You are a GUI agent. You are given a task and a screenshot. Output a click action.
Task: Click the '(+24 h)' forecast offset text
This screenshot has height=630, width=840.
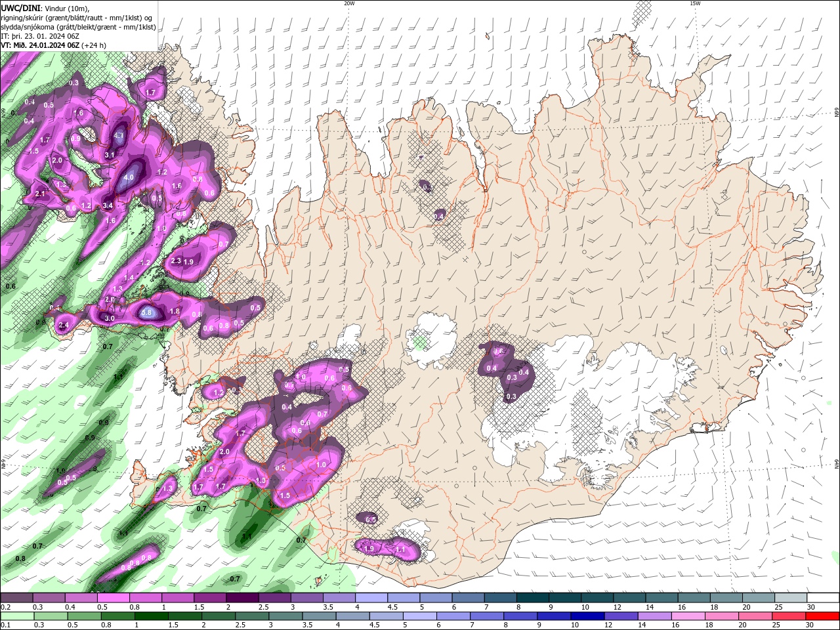[x=94, y=45]
